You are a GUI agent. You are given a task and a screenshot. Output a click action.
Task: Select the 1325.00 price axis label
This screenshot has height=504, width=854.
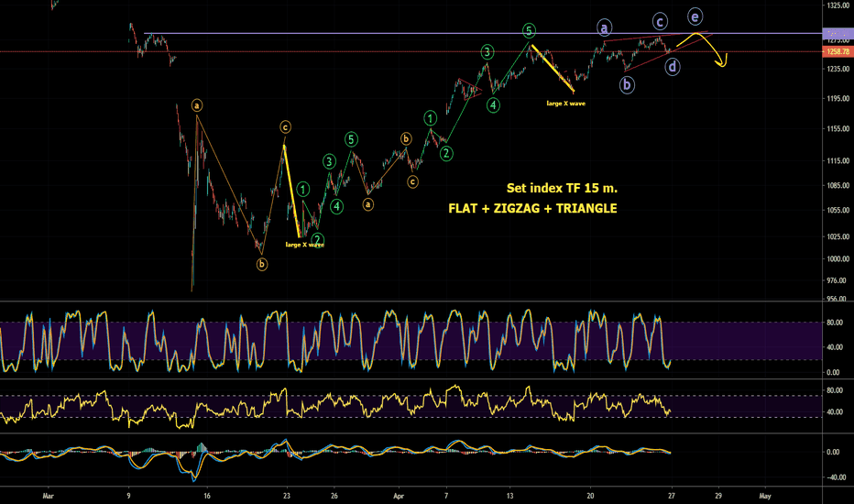(x=838, y=5)
